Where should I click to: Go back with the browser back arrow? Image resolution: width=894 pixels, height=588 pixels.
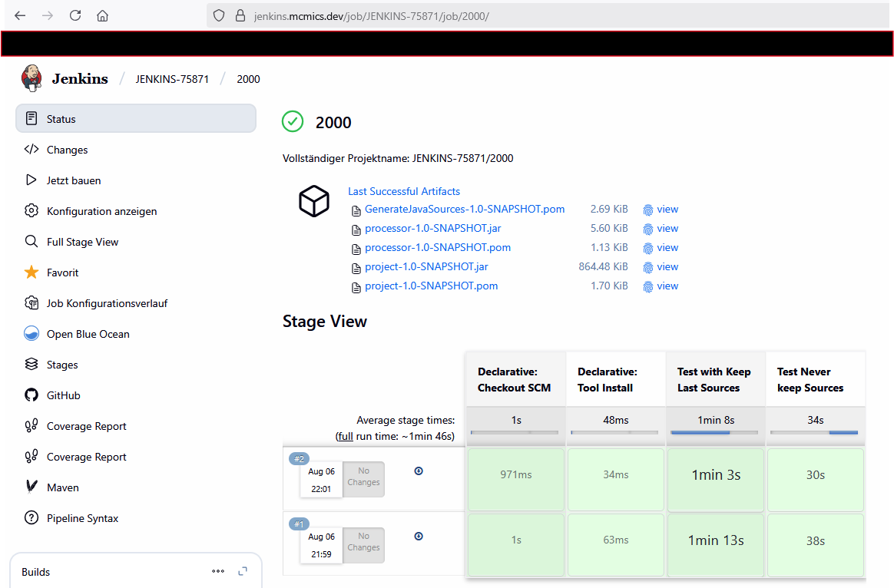point(20,16)
